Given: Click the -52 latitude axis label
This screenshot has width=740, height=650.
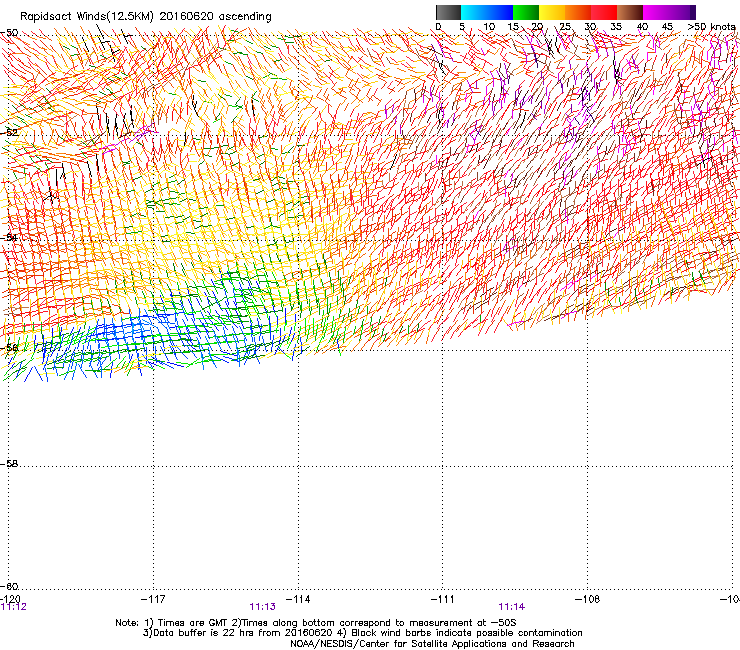Looking at the screenshot, I should (9, 132).
